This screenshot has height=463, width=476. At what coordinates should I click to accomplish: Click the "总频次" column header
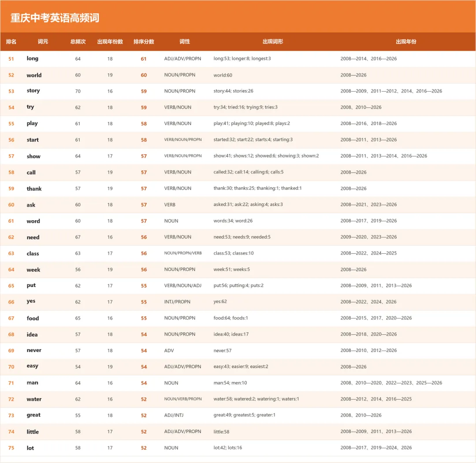(78, 41)
